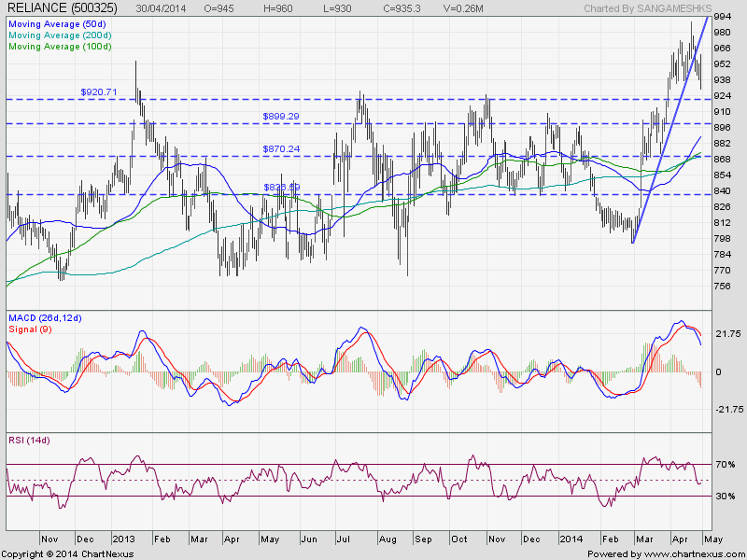
Task: Click the 2014 label on time axis
Action: (571, 539)
